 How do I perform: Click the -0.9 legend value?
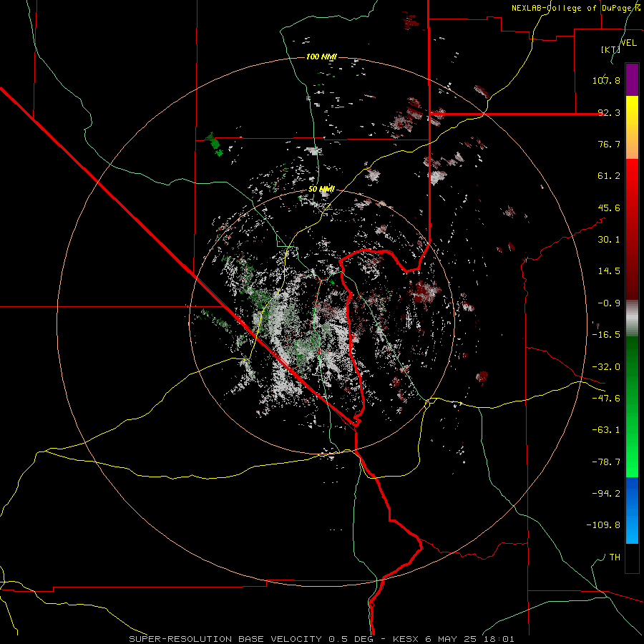(x=609, y=303)
